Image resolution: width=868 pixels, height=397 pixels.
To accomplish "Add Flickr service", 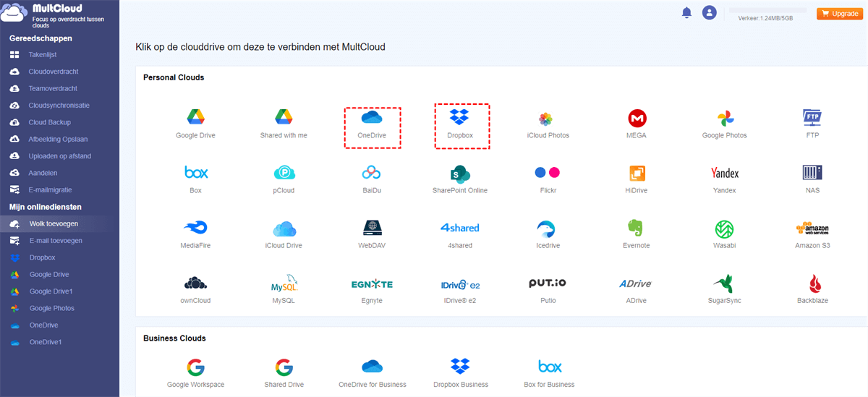I will 548,179.
